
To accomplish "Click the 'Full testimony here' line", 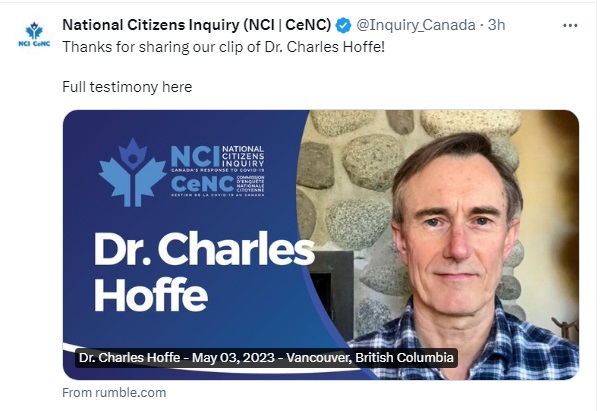I will [x=127, y=87].
